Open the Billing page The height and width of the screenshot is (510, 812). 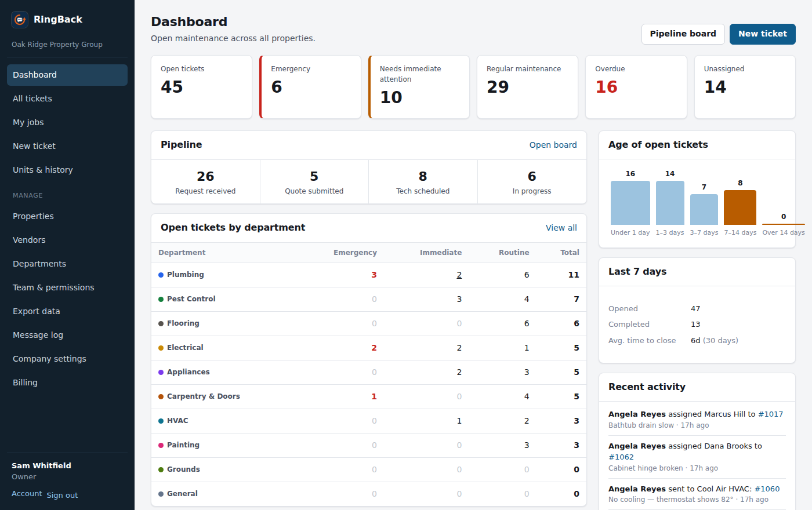67,382
